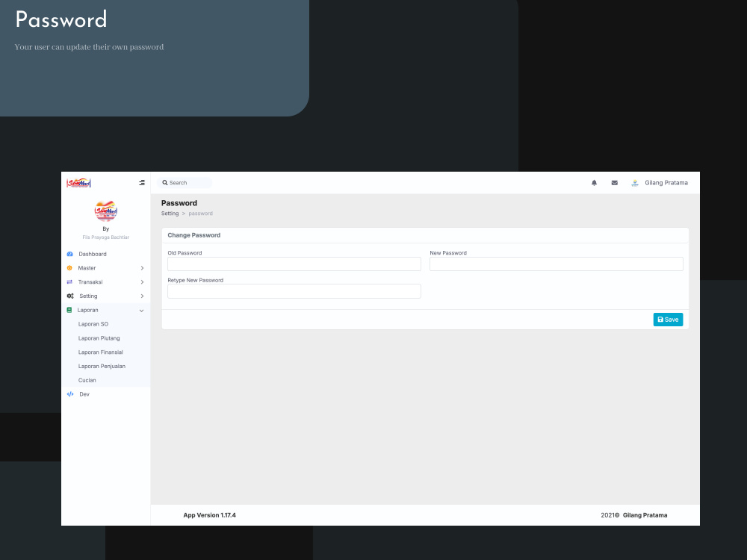Viewport: 747px width, 560px height.
Task: Click the magnifier icon in Search box
Action: click(165, 183)
